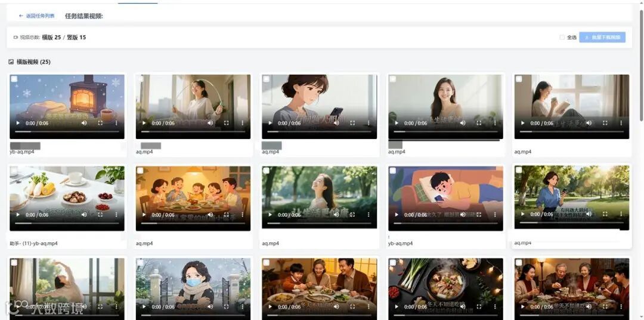644x320 pixels.
Task: Select the anime girl phone video checkbox
Action: [266, 79]
